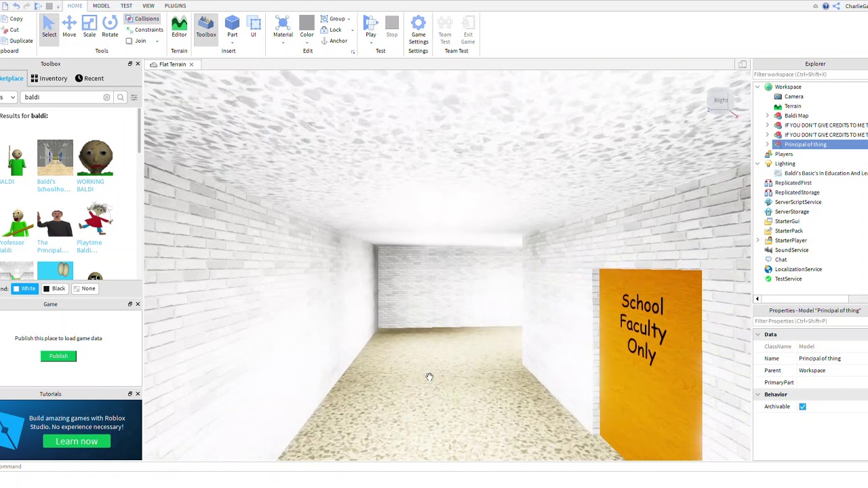868x488 pixels.
Task: Select None background option in Toolbox
Action: click(84, 289)
